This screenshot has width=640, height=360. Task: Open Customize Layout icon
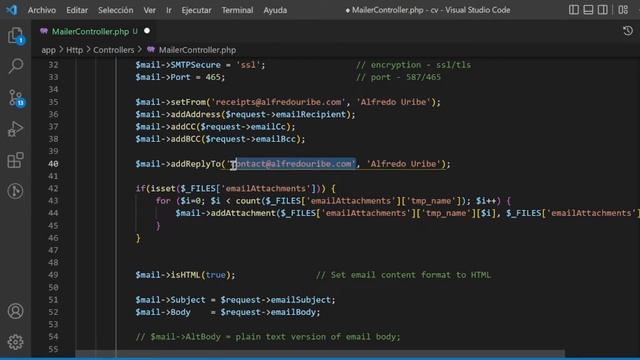pyautogui.click(x=623, y=10)
